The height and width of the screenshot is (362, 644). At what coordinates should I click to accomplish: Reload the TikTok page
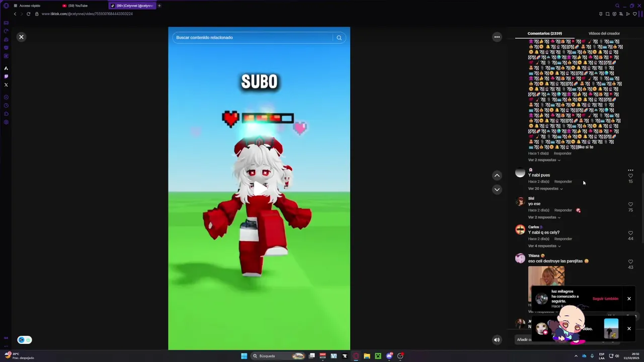[x=29, y=14]
